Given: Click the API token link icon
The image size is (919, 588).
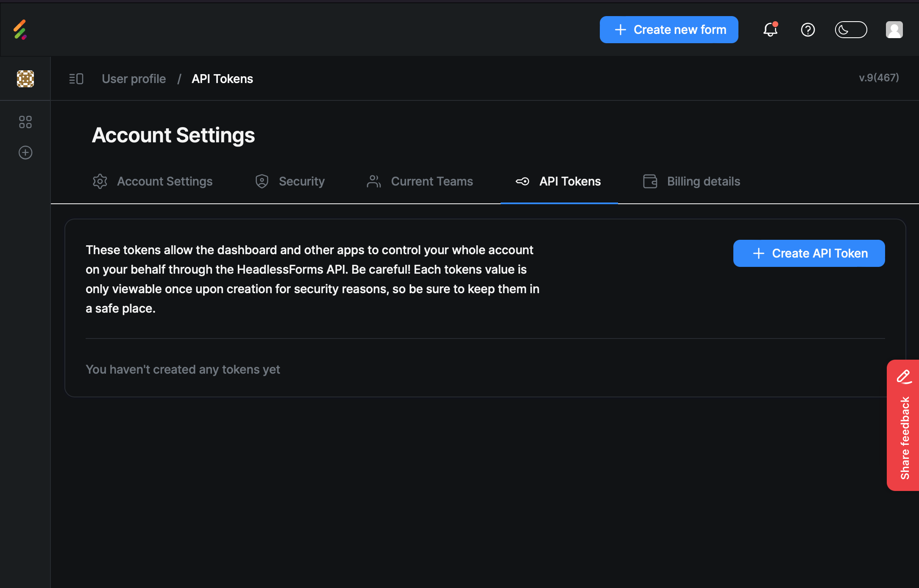Looking at the screenshot, I should point(523,181).
